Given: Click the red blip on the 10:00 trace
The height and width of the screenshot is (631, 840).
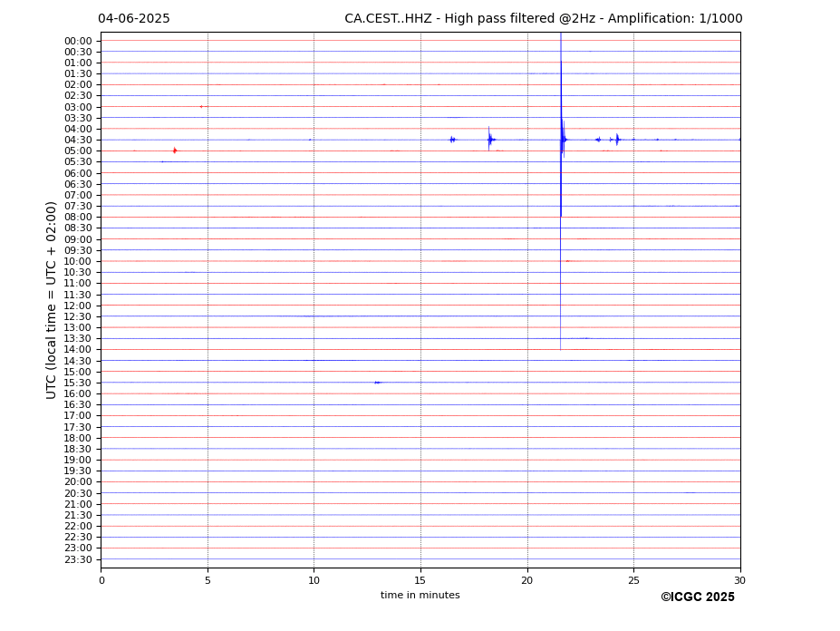Looking at the screenshot, I should [568, 261].
